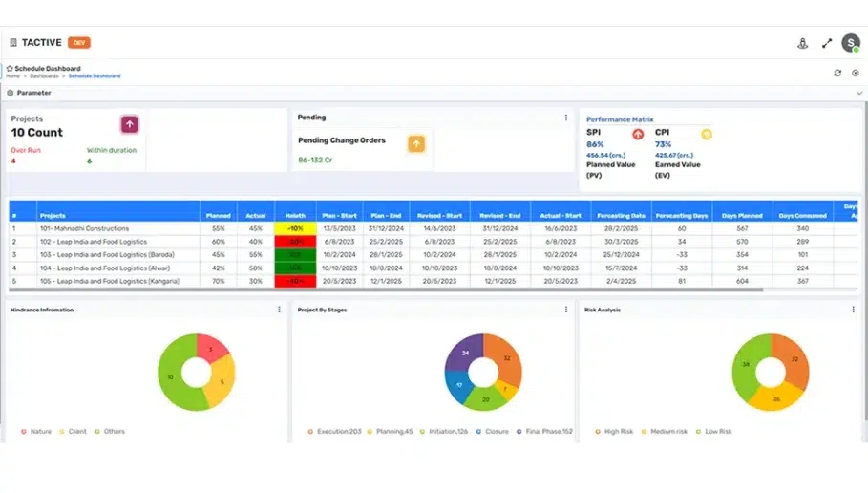Toggle Initiation,126 legend item

tap(443, 432)
